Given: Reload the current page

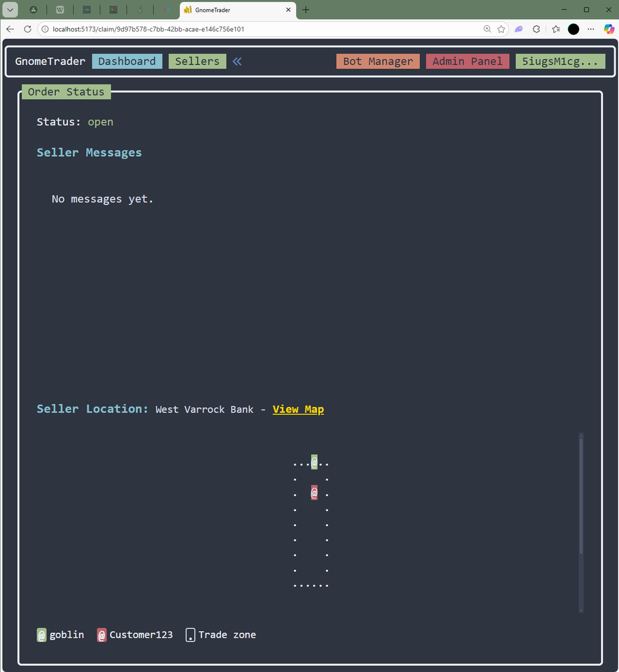Looking at the screenshot, I should click(27, 29).
